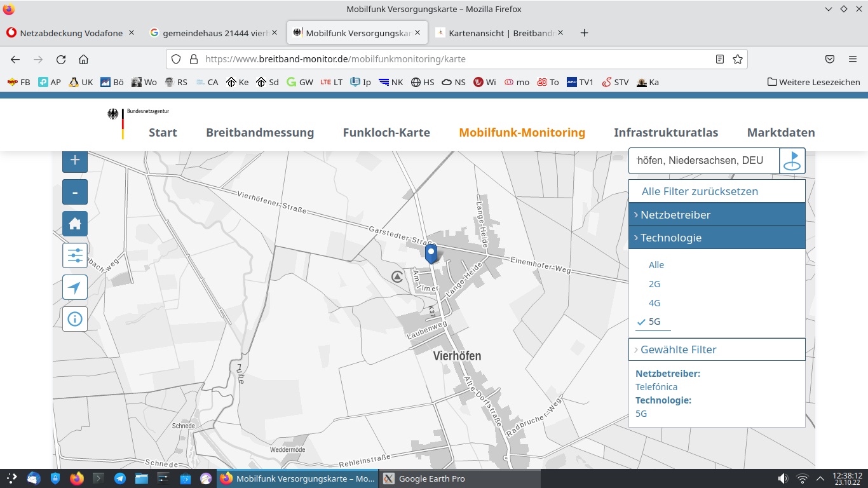Select the 4G technology filter

click(654, 302)
